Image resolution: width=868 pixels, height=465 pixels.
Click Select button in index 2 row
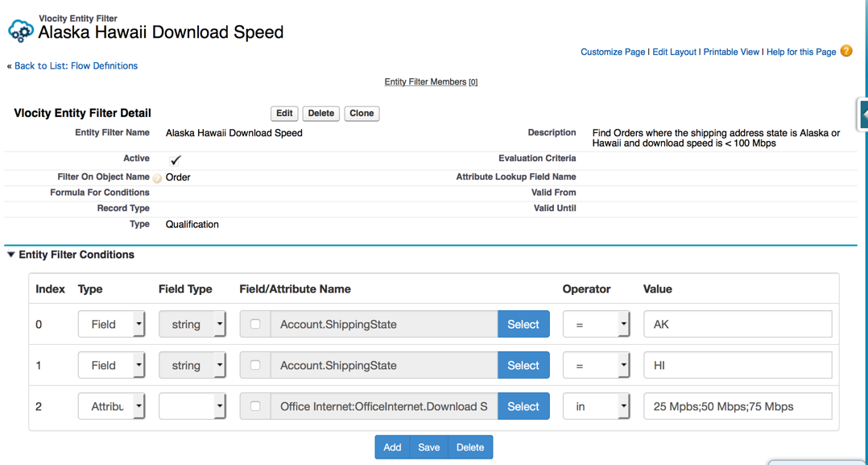point(523,406)
